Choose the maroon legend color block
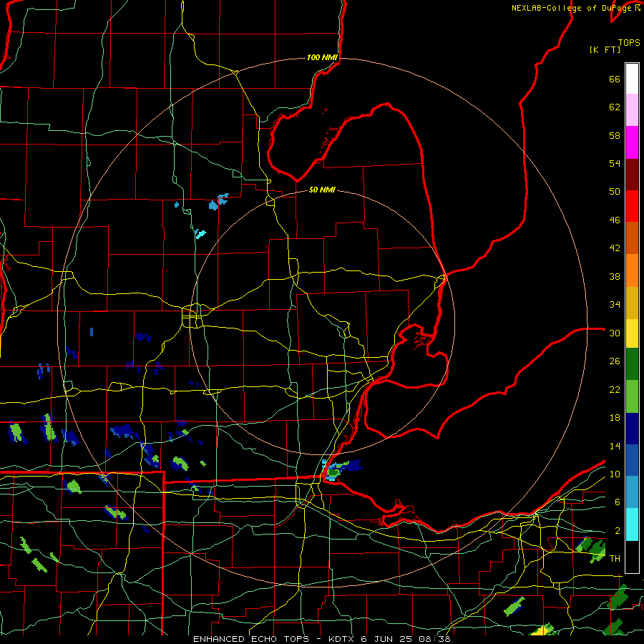644x644 pixels. (x=632, y=175)
